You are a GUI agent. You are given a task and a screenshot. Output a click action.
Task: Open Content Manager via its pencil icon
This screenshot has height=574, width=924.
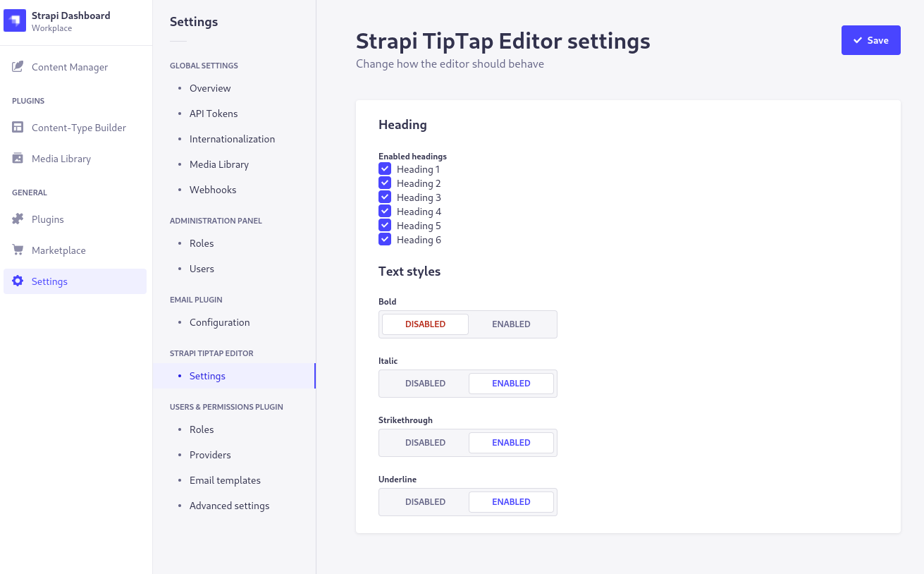(x=18, y=67)
